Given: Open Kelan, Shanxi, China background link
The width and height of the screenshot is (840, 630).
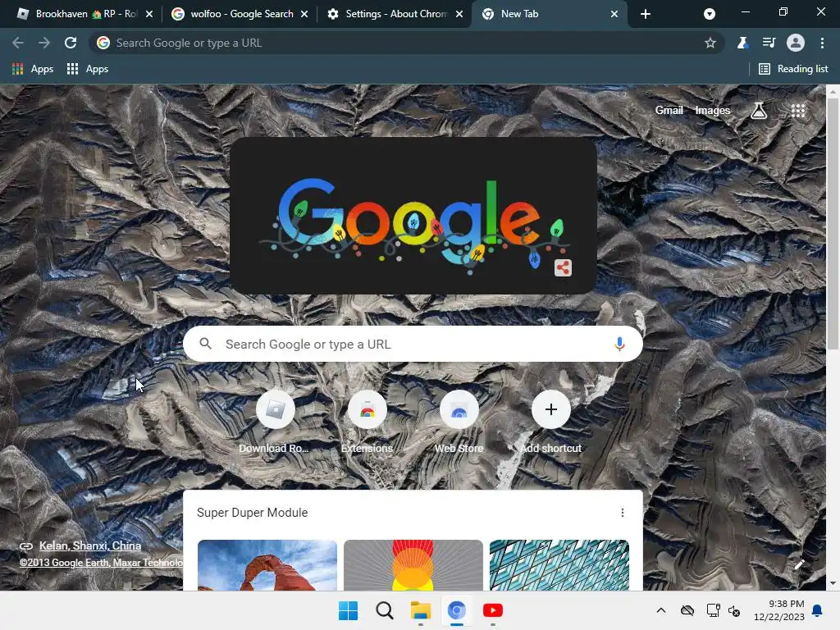Looking at the screenshot, I should (90, 546).
